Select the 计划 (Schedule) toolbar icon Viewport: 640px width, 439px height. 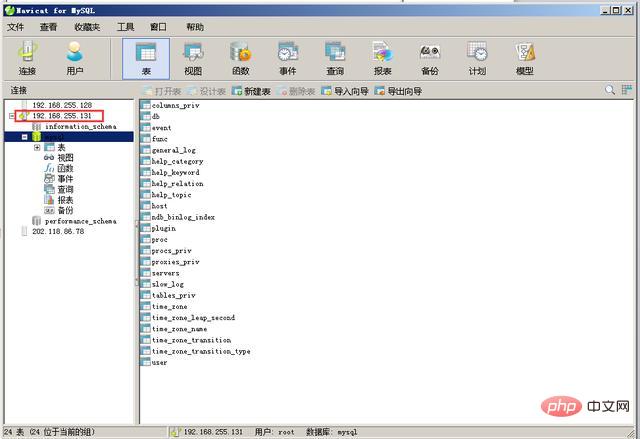[x=477, y=59]
